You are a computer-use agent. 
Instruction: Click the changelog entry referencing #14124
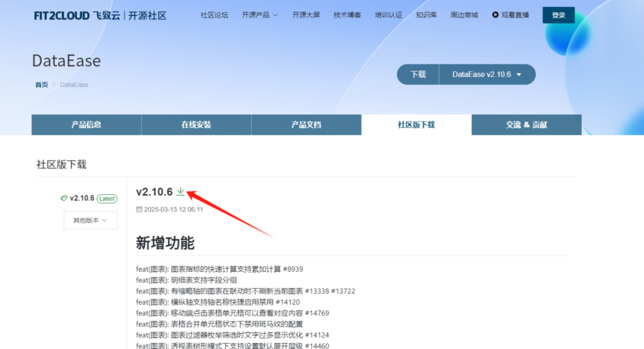(233, 335)
